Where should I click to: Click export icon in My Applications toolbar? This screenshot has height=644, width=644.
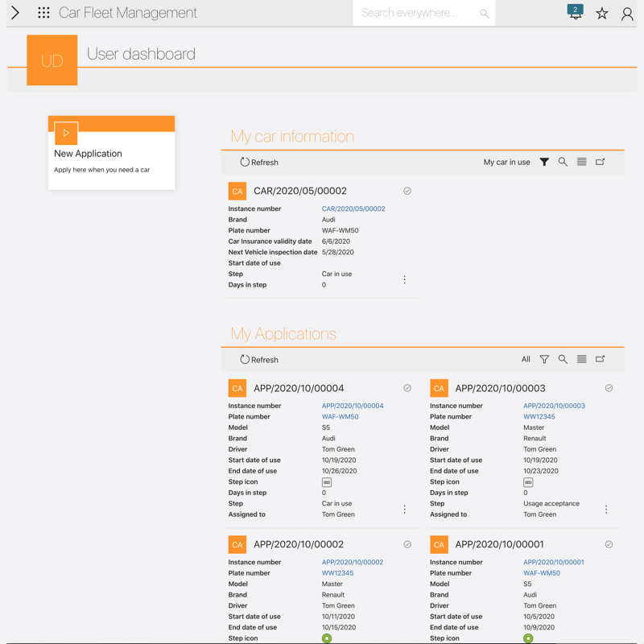(600, 359)
